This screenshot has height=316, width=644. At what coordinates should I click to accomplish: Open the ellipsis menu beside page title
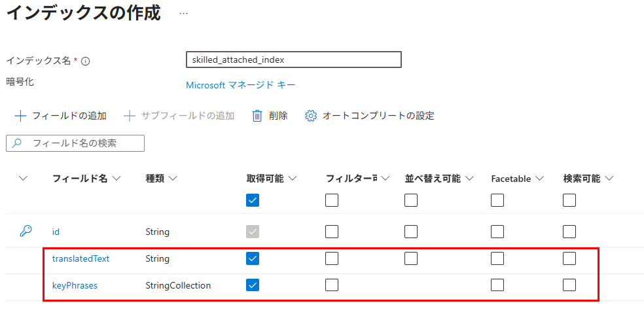(x=183, y=13)
